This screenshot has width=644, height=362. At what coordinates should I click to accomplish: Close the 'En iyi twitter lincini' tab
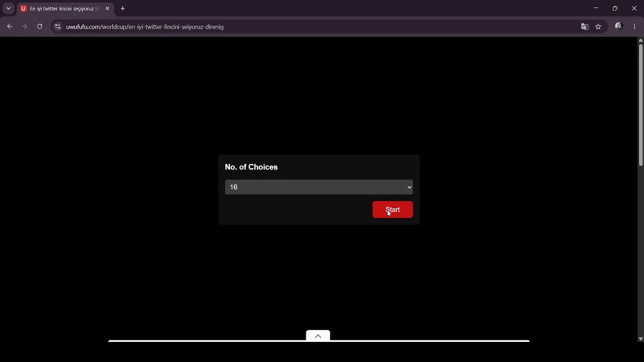[107, 9]
